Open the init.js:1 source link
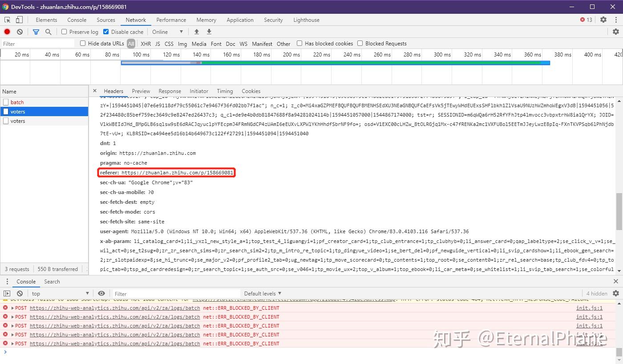This screenshot has width=623, height=364. 589,307
